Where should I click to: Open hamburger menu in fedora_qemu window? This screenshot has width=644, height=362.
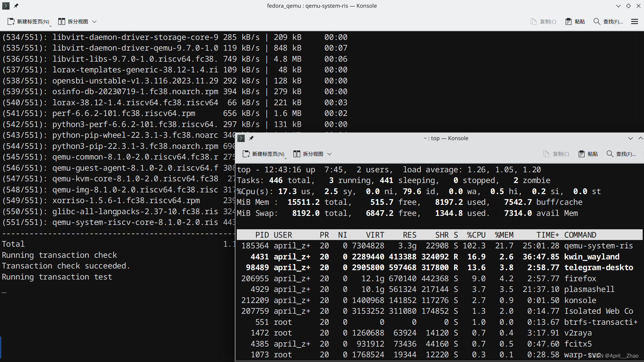634,21
